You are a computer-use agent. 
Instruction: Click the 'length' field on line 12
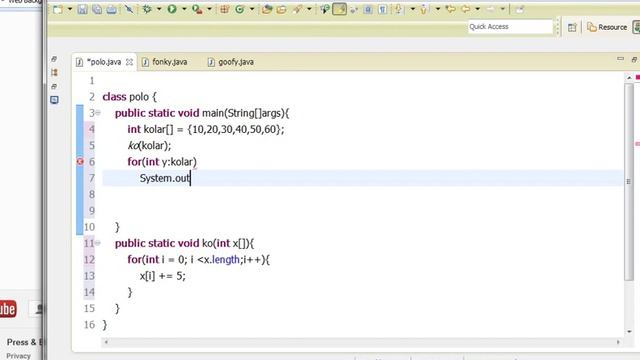(x=226, y=260)
